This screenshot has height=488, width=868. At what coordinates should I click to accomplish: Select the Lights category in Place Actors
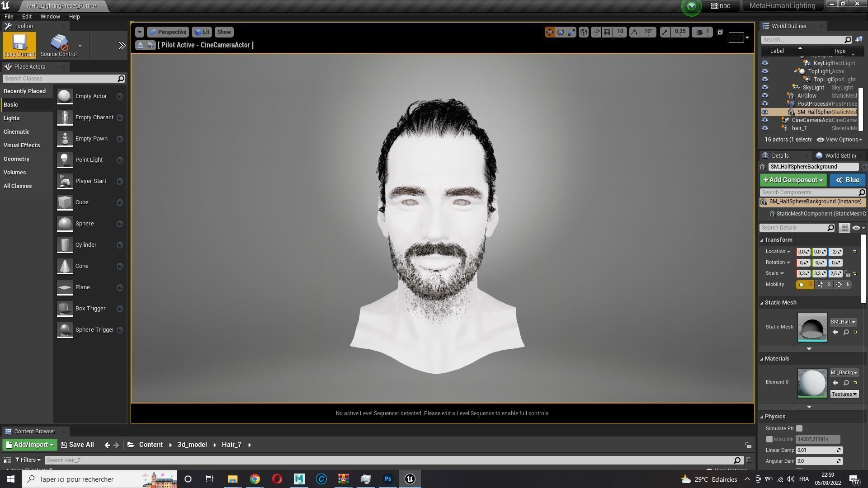pos(12,118)
